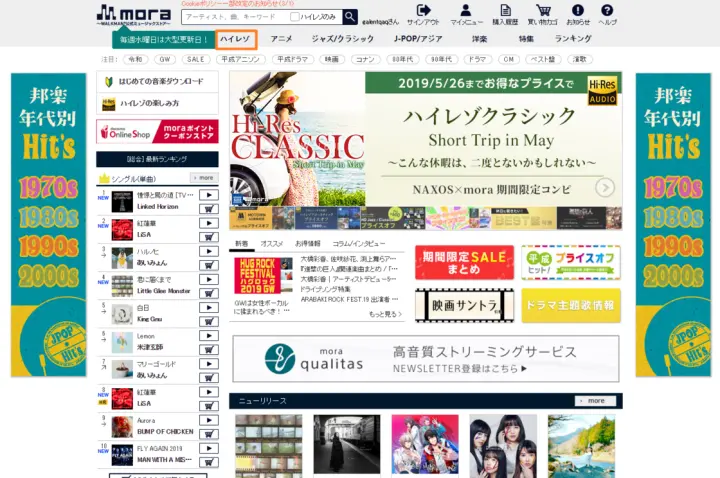Select the 新着 news tab
720x478 pixels.
(x=242, y=244)
